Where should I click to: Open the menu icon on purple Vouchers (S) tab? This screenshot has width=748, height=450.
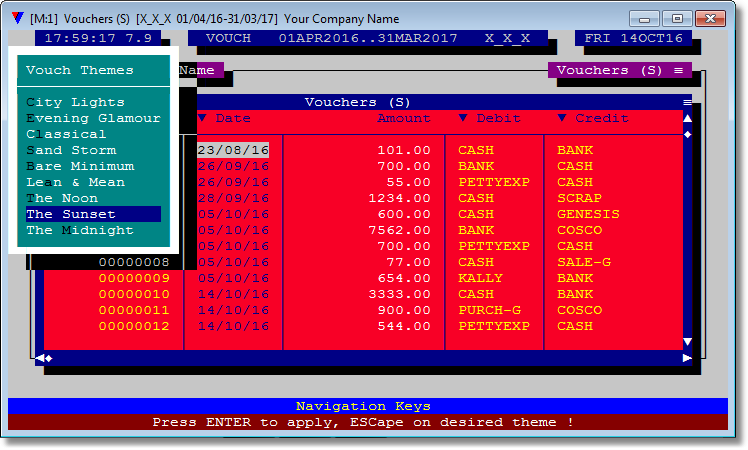click(x=678, y=70)
